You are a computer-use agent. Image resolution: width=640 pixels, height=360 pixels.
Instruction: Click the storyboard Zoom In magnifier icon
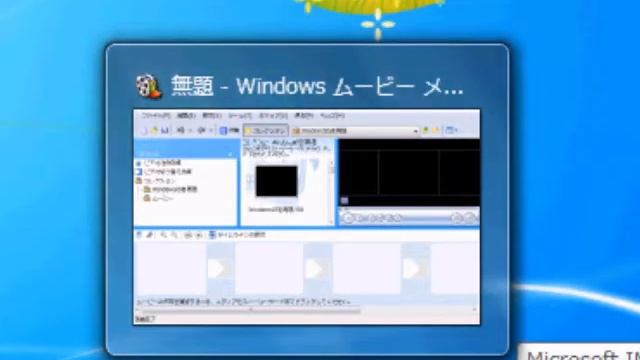click(x=164, y=235)
